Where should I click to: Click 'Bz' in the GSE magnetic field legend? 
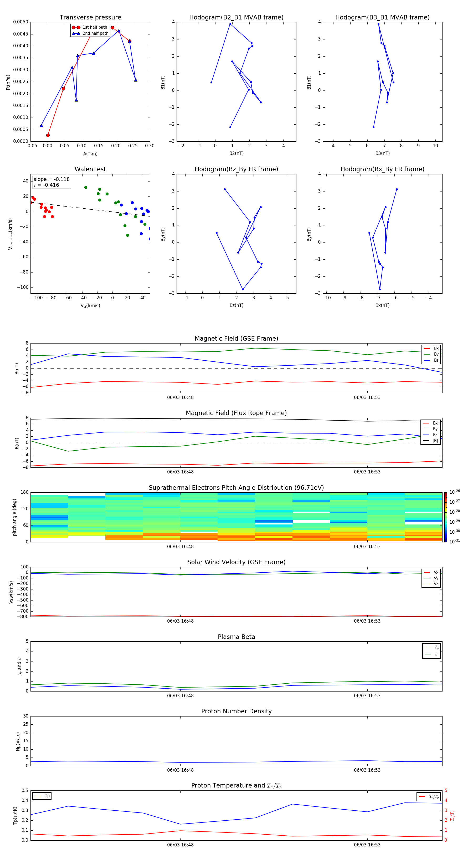431,360
